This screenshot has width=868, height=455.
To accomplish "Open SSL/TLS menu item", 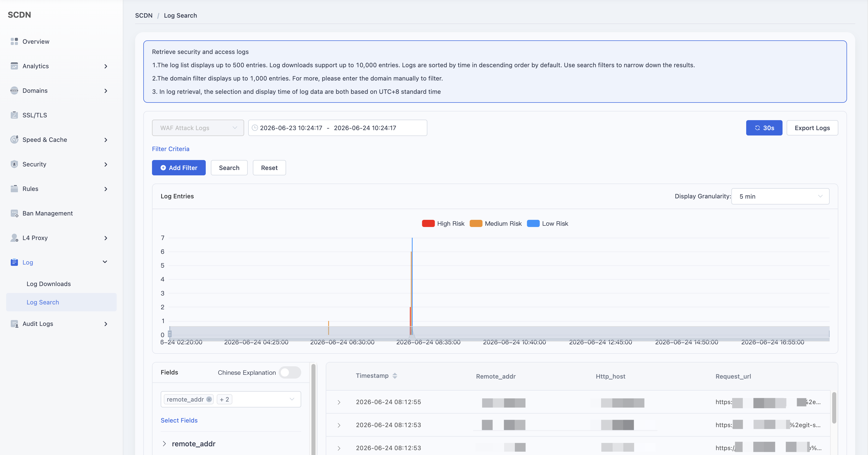I will click(61, 115).
